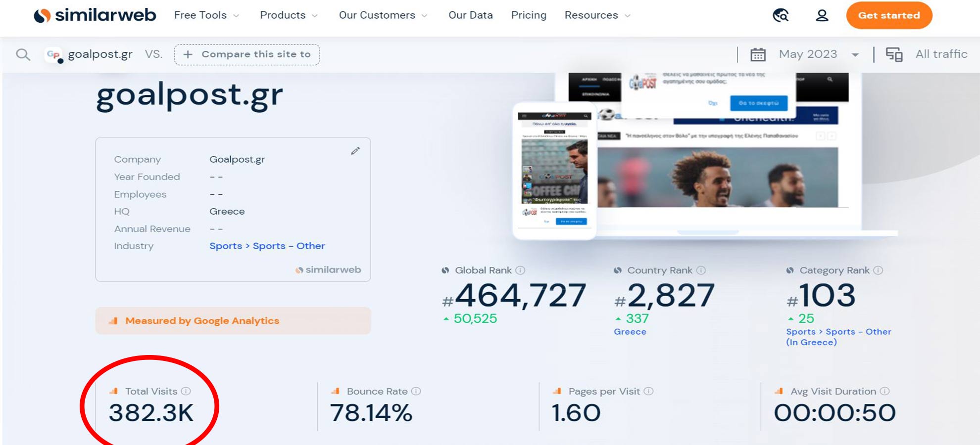Select the #464,727 global rank value
This screenshot has width=980, height=445.
click(514, 296)
